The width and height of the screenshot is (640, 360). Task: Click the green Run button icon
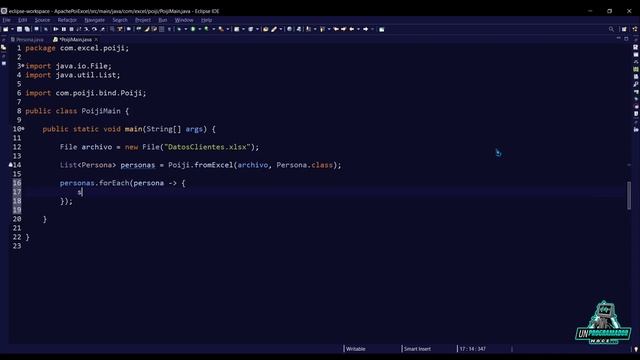[193, 29]
